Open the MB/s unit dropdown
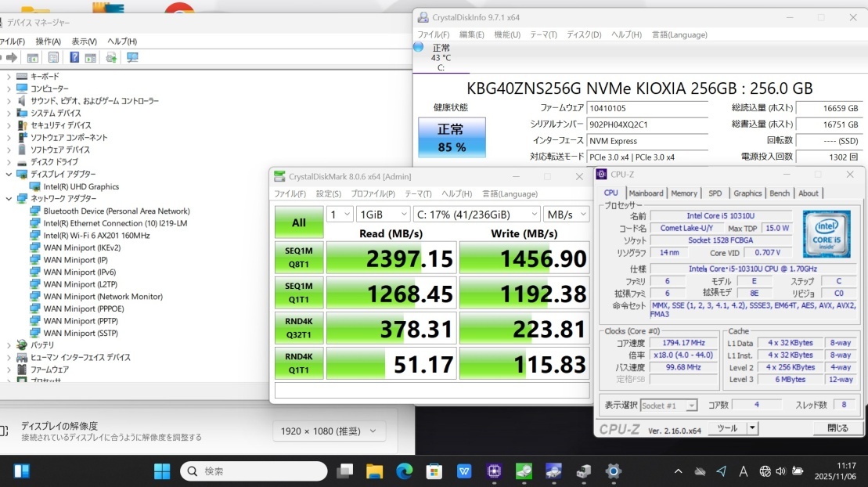 coord(567,215)
